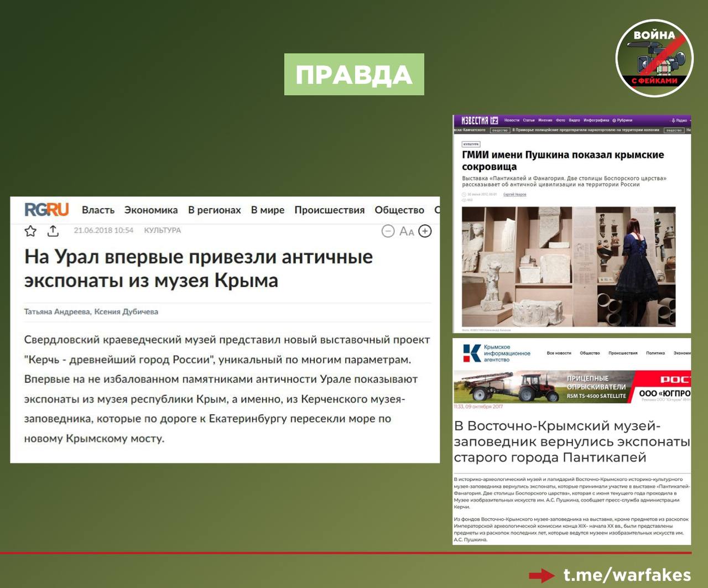708x588 pixels.
Task: Click the Радио microphone item in Известия header
Action: 679,120
